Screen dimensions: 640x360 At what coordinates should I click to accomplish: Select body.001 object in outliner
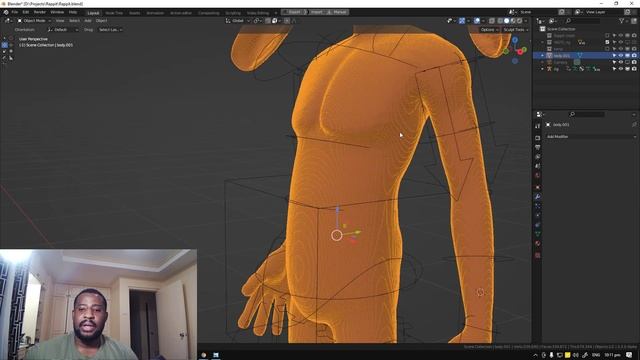(x=562, y=56)
